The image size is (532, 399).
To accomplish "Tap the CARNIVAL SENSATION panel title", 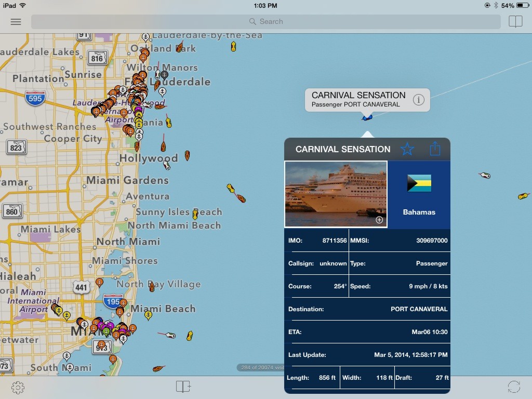I will [x=343, y=149].
